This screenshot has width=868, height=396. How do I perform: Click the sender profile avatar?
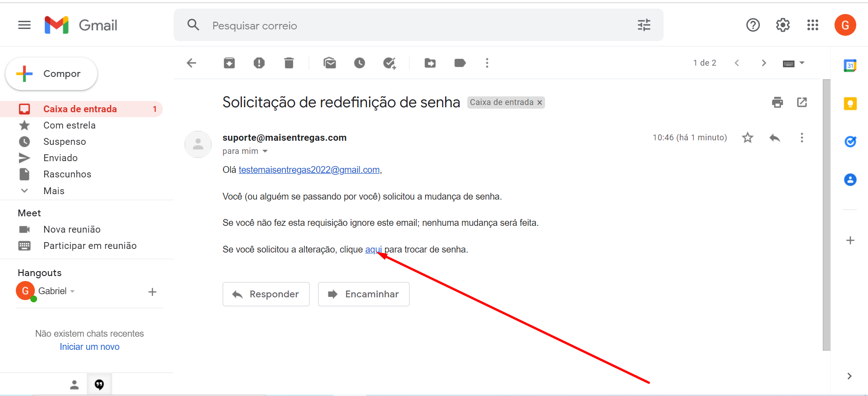point(198,144)
